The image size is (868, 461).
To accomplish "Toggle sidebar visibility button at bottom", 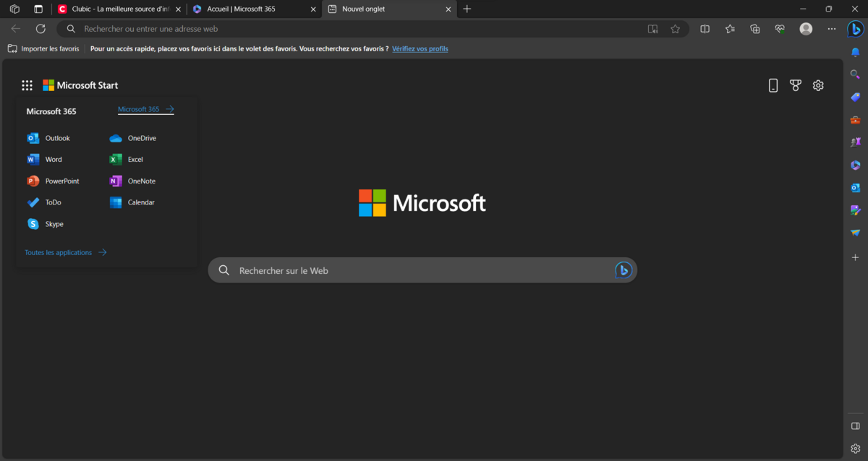I will (x=856, y=426).
